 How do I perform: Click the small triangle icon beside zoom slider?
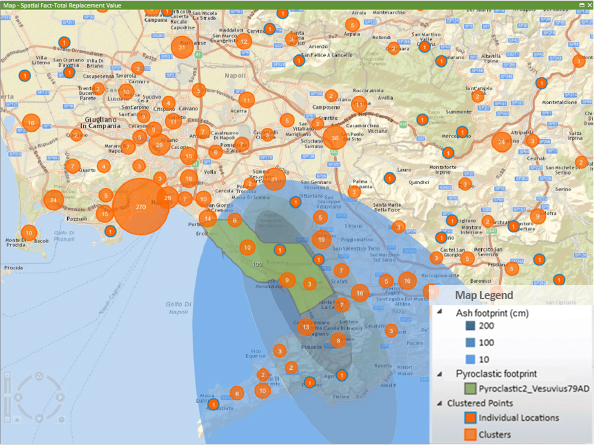17,420
